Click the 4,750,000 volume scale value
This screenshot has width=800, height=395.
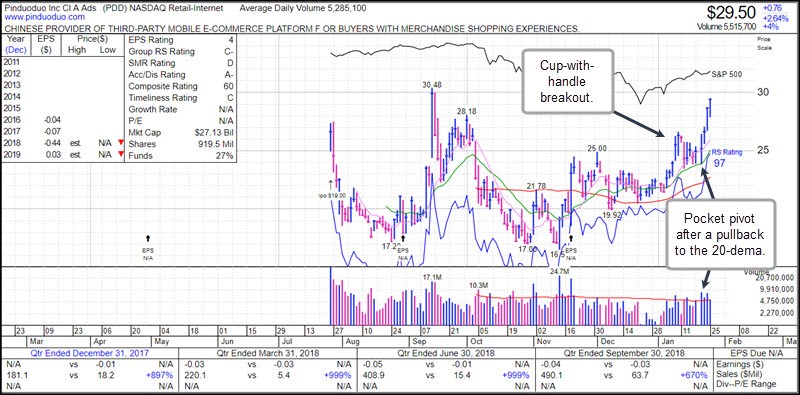pyautogui.click(x=777, y=301)
